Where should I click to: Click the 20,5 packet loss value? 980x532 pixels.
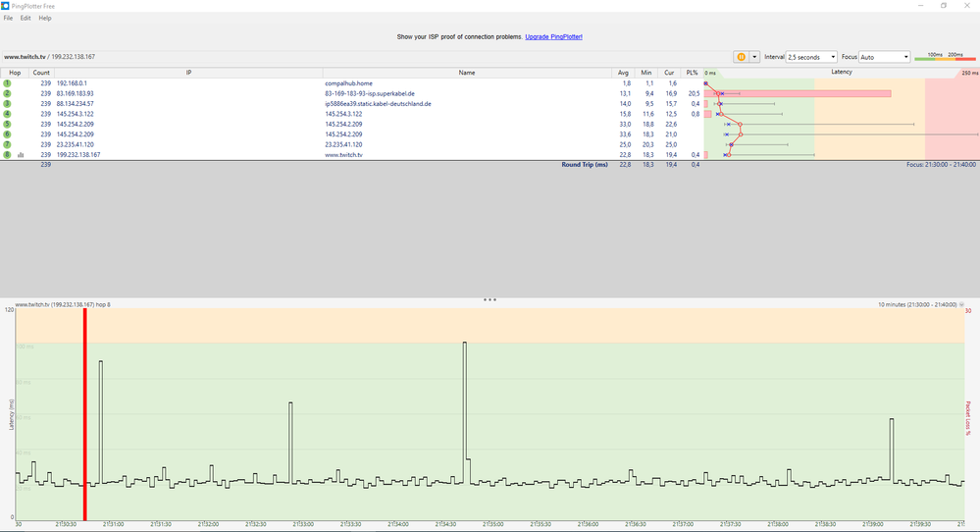tap(694, 93)
